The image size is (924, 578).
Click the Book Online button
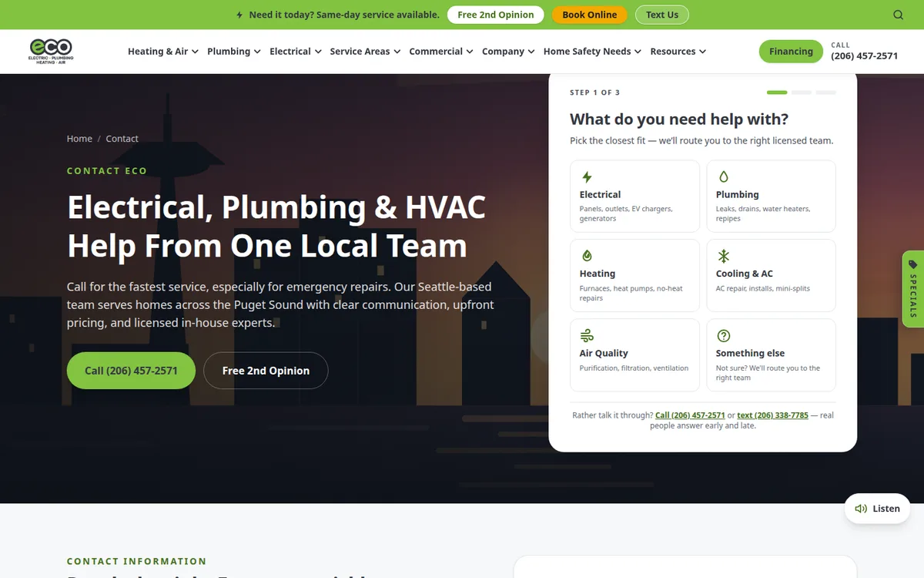pos(590,15)
